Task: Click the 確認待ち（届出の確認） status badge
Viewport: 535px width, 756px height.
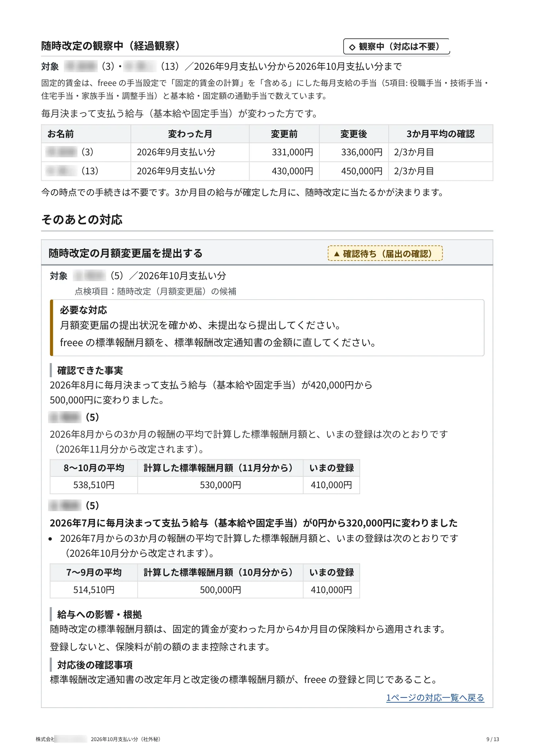Action: pyautogui.click(x=385, y=253)
